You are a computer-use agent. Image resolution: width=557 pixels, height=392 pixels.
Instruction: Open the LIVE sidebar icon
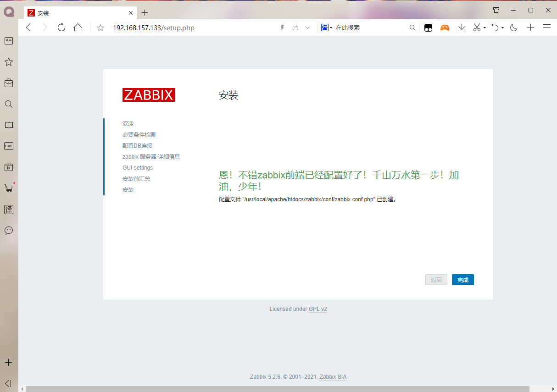tap(9, 146)
